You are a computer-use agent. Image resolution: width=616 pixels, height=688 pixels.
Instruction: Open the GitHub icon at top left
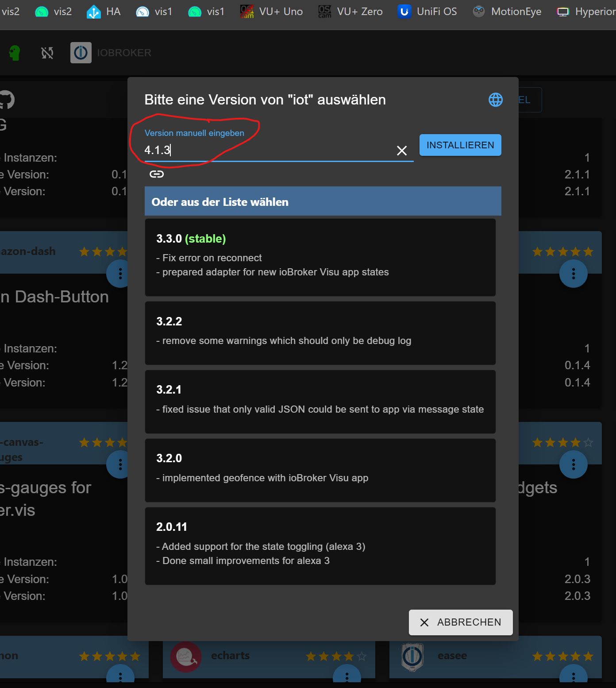(6, 100)
